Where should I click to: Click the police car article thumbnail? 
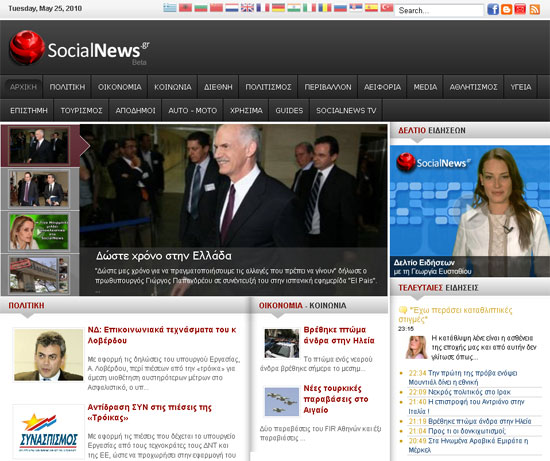click(282, 343)
